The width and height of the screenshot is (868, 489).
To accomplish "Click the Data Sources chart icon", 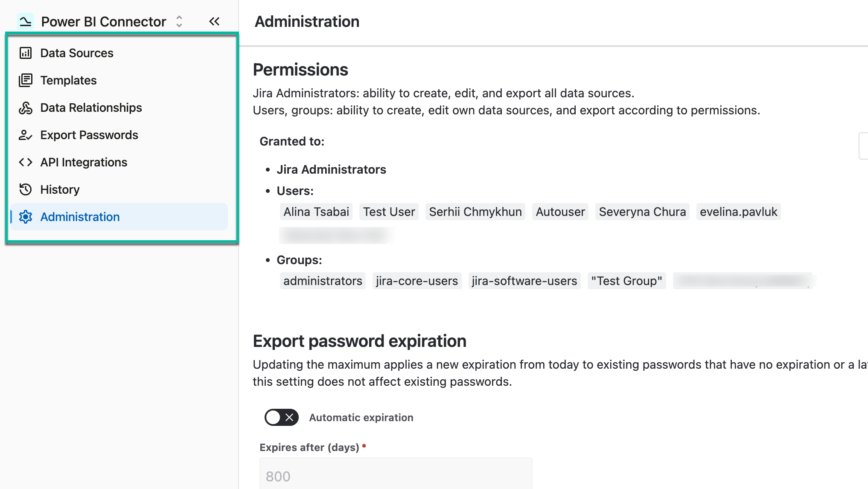I will coord(26,53).
